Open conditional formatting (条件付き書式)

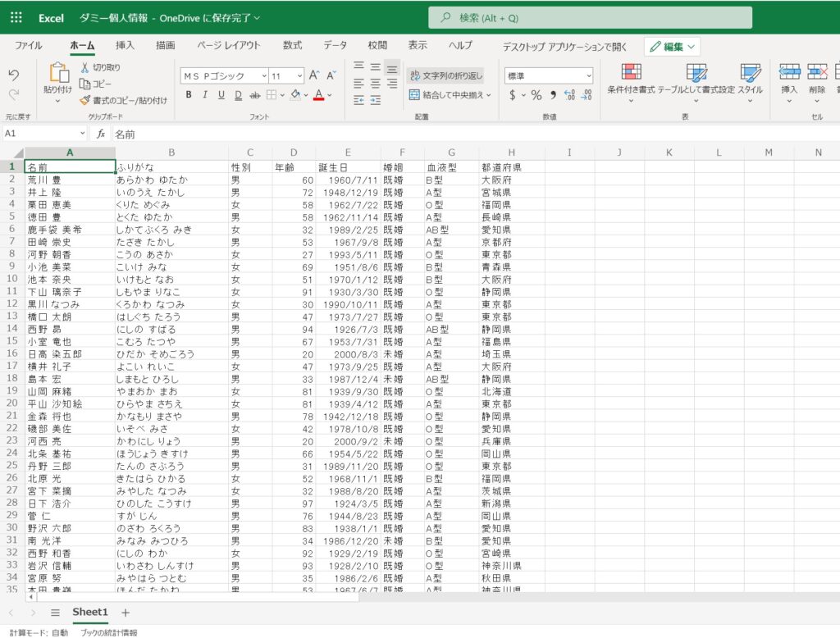tap(632, 78)
